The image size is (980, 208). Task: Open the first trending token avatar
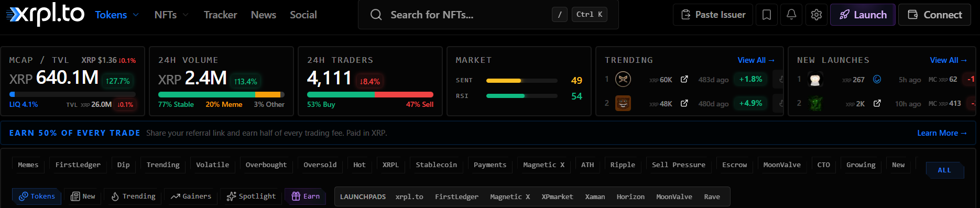click(623, 79)
